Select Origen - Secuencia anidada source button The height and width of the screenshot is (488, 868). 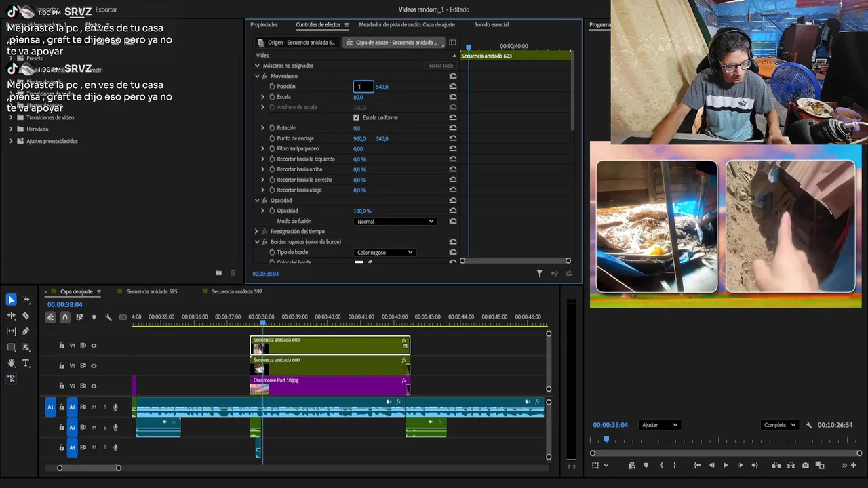[x=297, y=43]
